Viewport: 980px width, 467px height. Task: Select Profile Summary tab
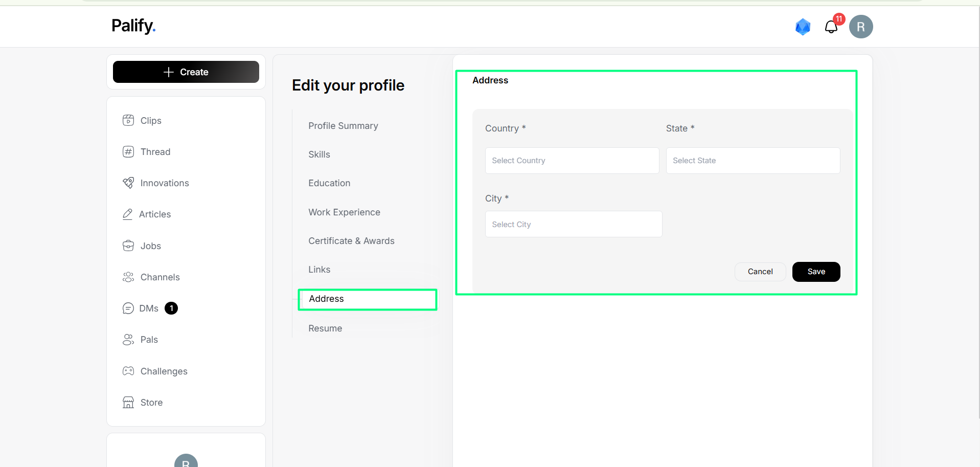coord(344,126)
